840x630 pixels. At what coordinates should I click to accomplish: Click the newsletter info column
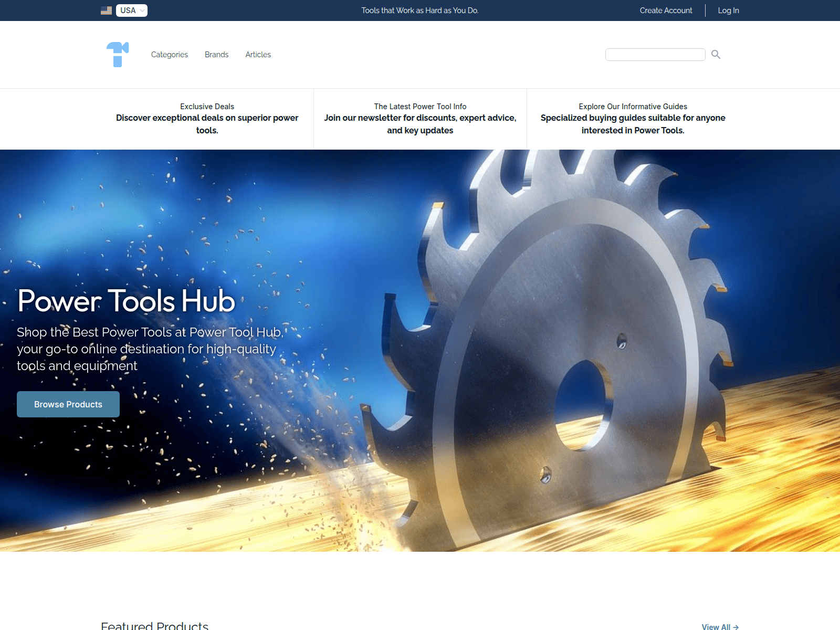pos(420,118)
